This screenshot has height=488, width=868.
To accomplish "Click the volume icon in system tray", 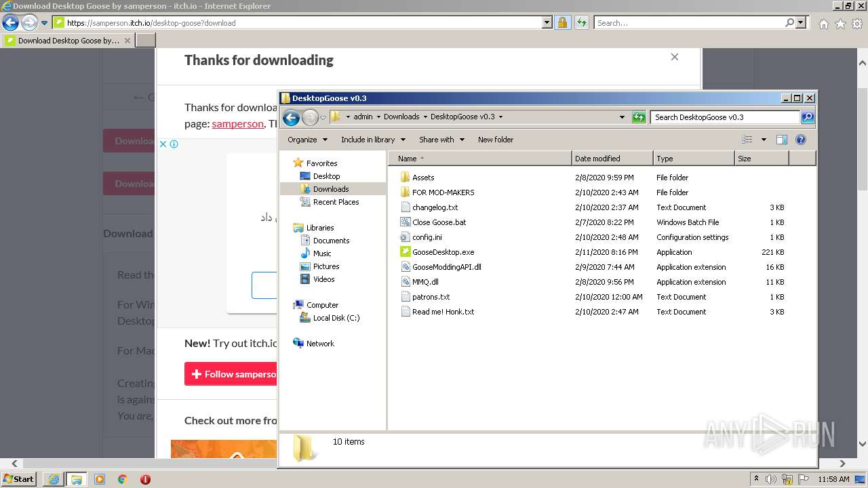I will tap(771, 479).
